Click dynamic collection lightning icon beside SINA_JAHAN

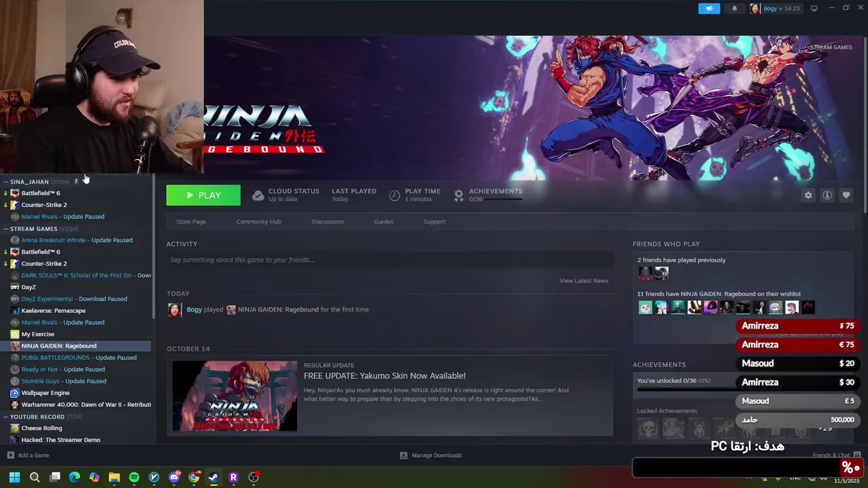(x=76, y=182)
